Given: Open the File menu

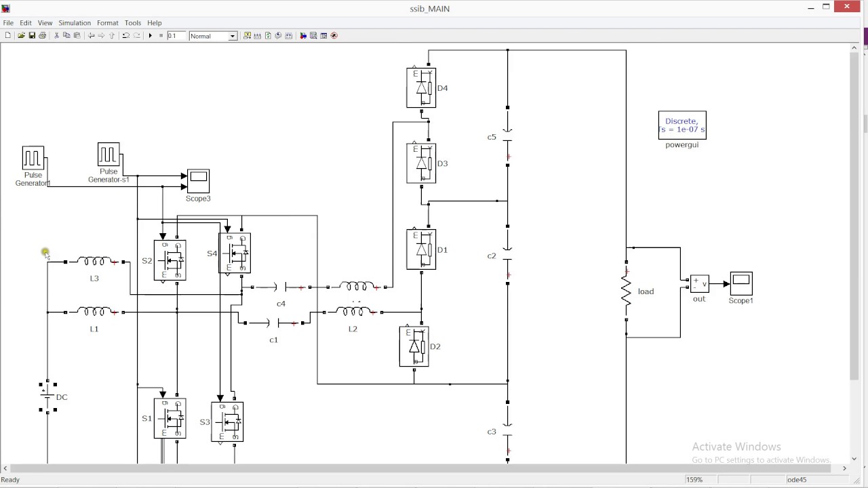Looking at the screenshot, I should coord(8,23).
